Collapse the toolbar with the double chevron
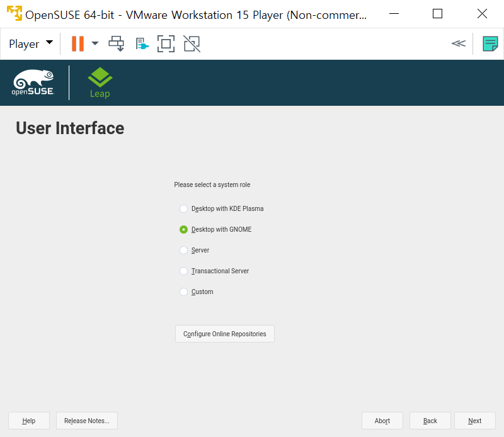 pos(459,43)
